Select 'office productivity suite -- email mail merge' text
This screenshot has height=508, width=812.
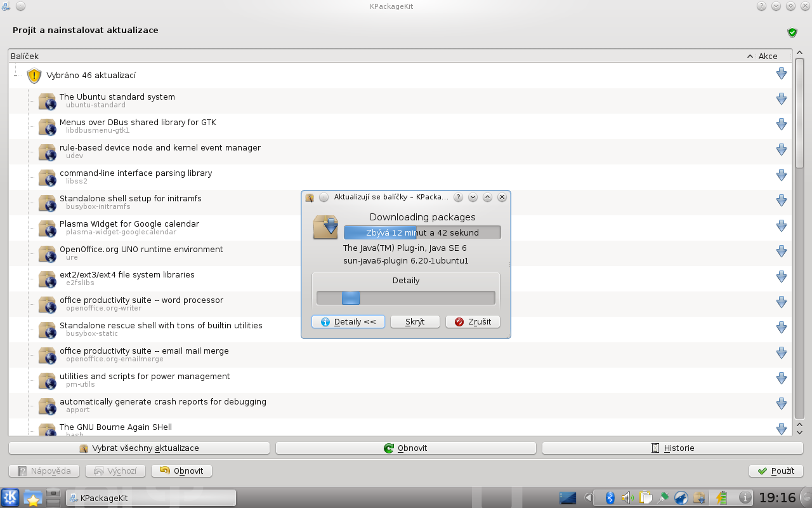tap(144, 351)
